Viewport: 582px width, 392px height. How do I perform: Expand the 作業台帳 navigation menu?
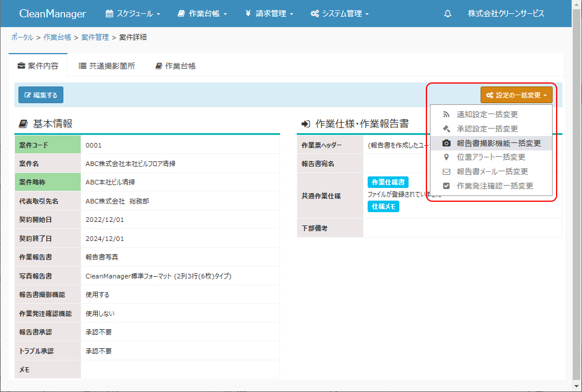pyautogui.click(x=202, y=14)
